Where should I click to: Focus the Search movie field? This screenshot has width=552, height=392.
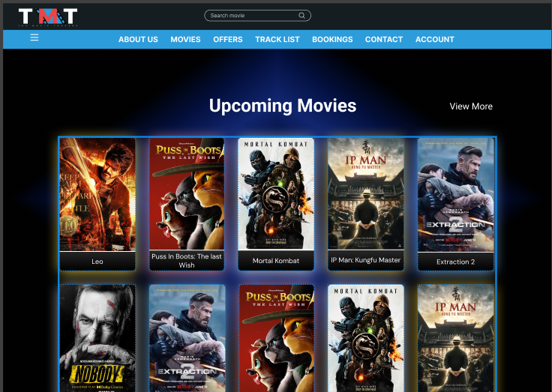[257, 16]
